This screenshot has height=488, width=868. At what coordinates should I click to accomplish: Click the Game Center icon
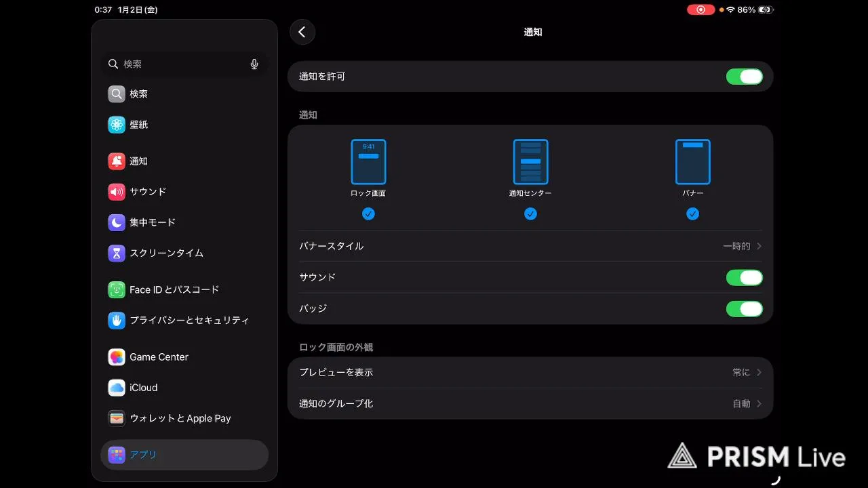tap(117, 357)
